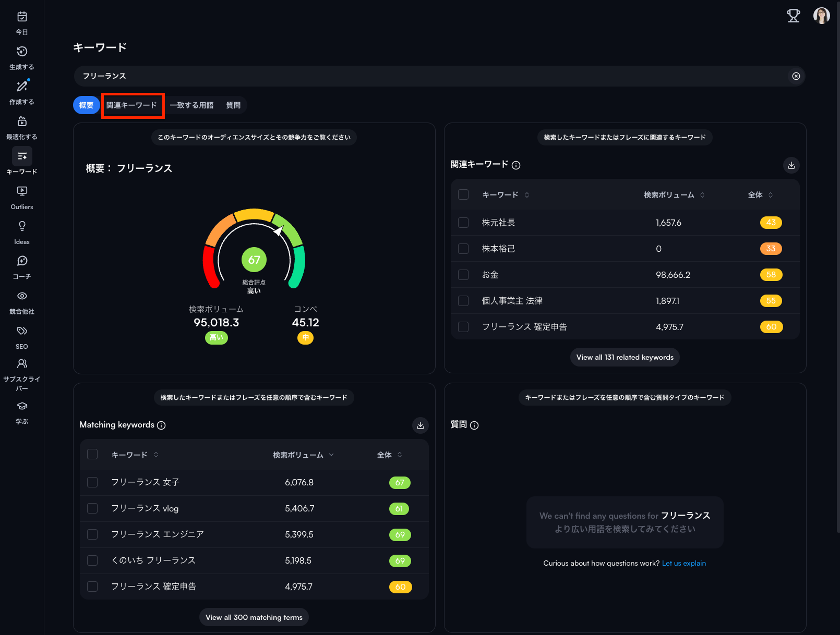Check the フリーランス vlog row checkbox
The height and width of the screenshot is (635, 840).
coord(92,508)
